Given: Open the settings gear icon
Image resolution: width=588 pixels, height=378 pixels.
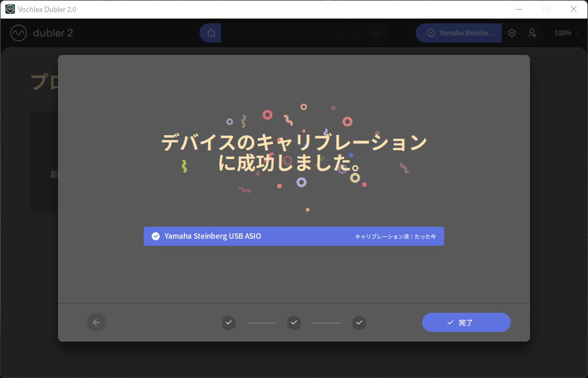Looking at the screenshot, I should coord(512,33).
